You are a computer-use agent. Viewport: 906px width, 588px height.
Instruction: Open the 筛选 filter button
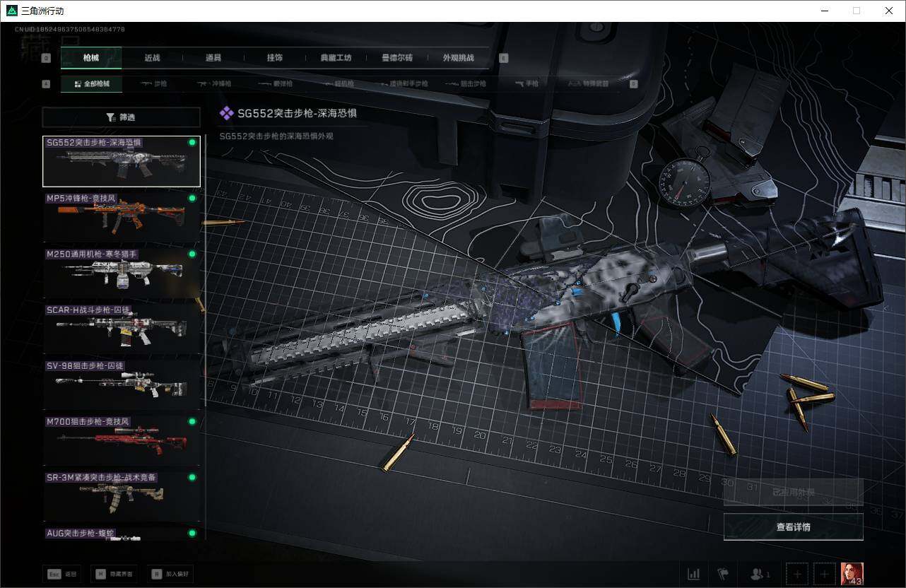point(121,117)
